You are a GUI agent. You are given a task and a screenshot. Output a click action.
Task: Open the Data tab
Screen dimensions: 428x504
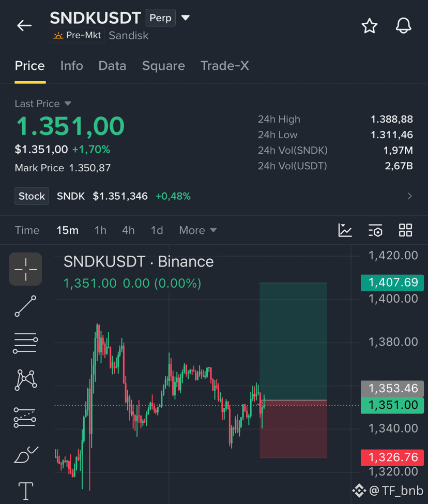coord(112,66)
